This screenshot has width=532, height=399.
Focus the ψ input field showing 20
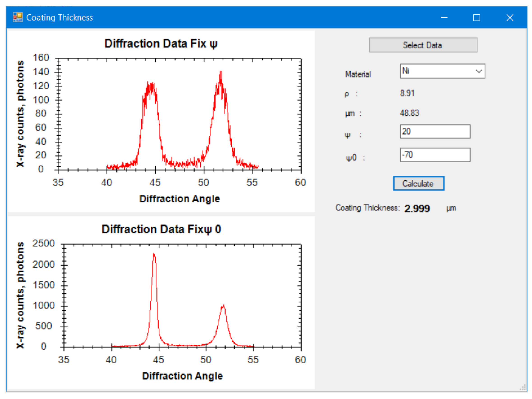435,132
